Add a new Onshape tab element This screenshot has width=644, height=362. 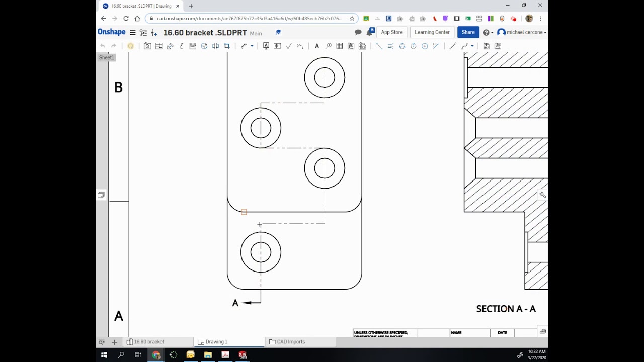point(114,342)
